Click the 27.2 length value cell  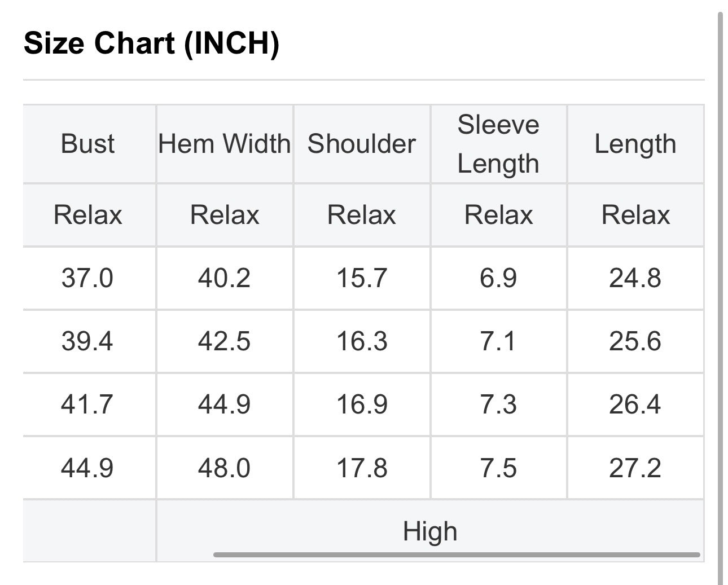(635, 468)
